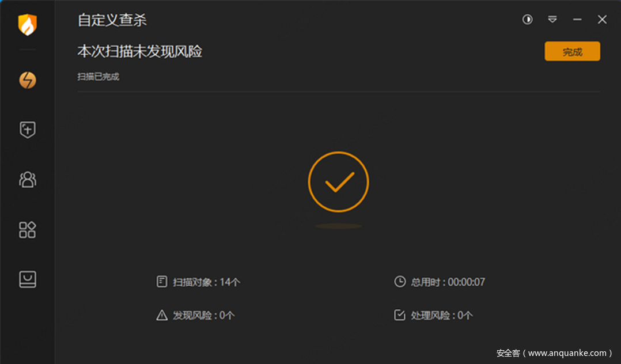
Task: Open virus scan via lightning icon
Action: [27, 80]
